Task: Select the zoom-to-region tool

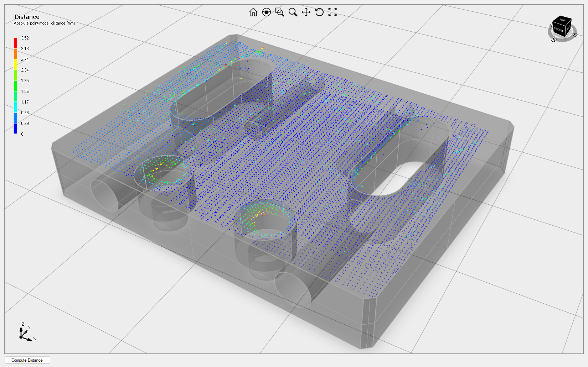Action: click(280, 12)
